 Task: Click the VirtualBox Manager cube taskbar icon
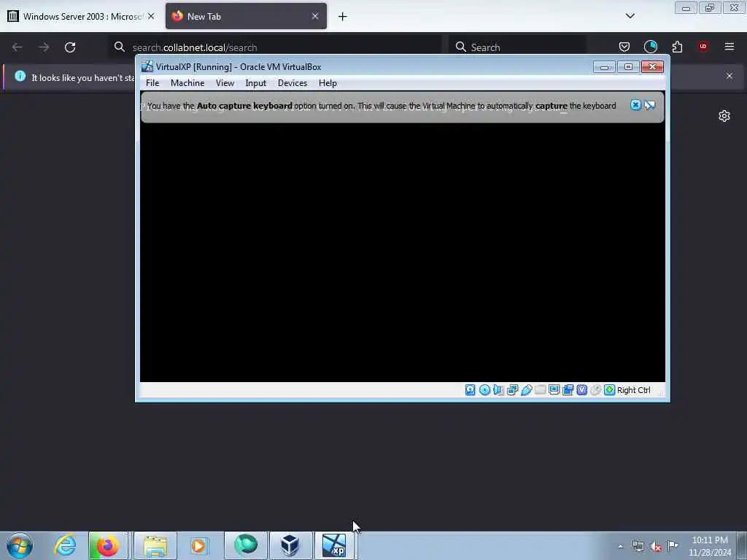[290, 545]
